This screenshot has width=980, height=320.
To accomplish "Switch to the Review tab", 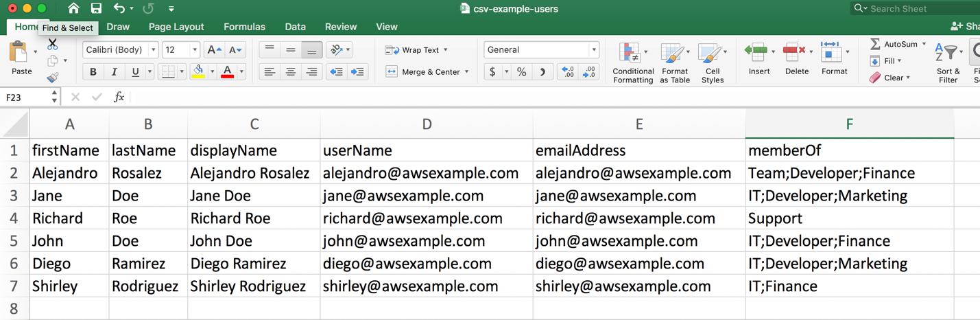I will 341,27.
